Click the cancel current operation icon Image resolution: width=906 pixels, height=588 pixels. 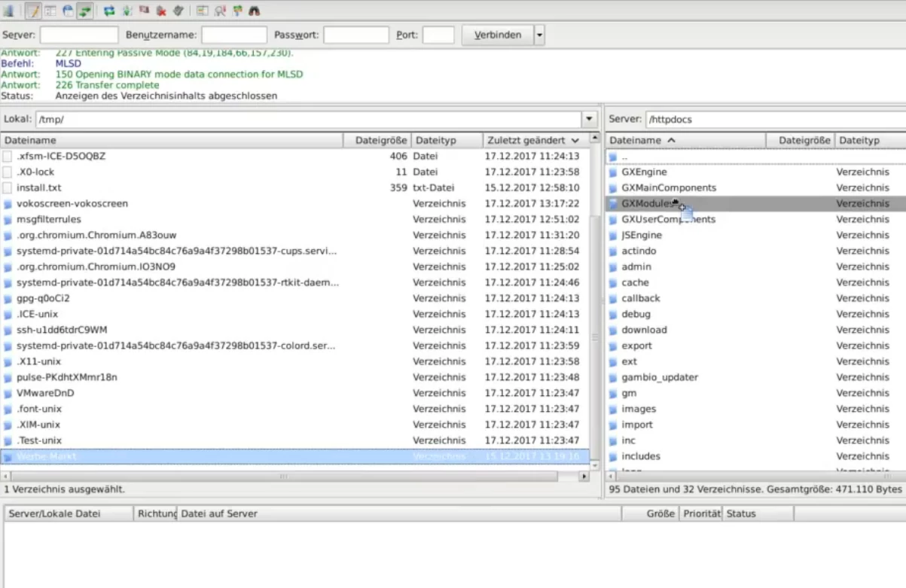pyautogui.click(x=144, y=11)
